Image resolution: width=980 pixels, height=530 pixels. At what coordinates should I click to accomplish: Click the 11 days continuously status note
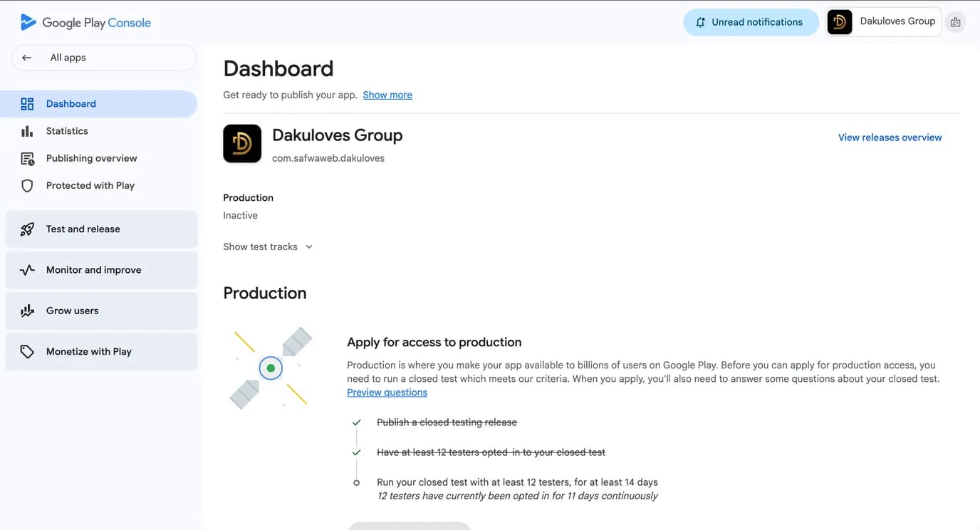517,496
